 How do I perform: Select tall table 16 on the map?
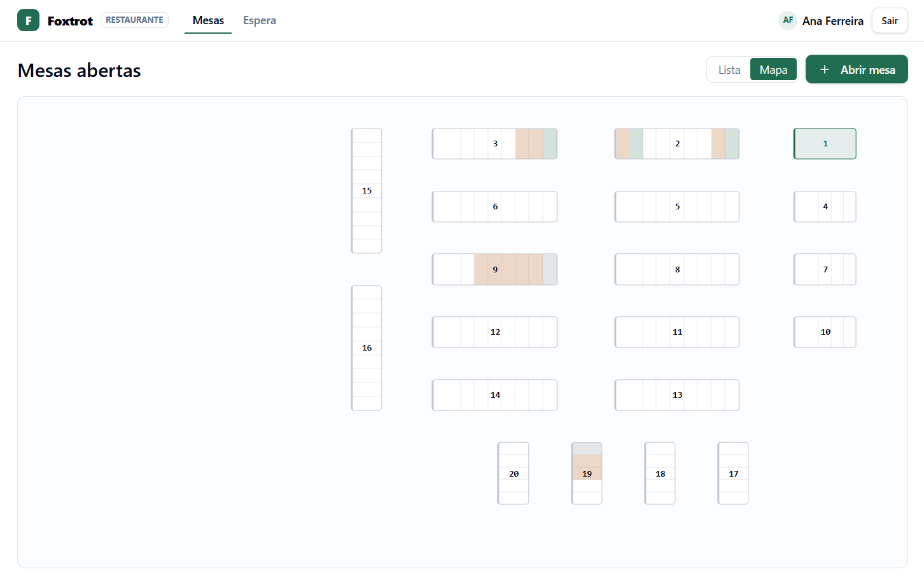[367, 348]
